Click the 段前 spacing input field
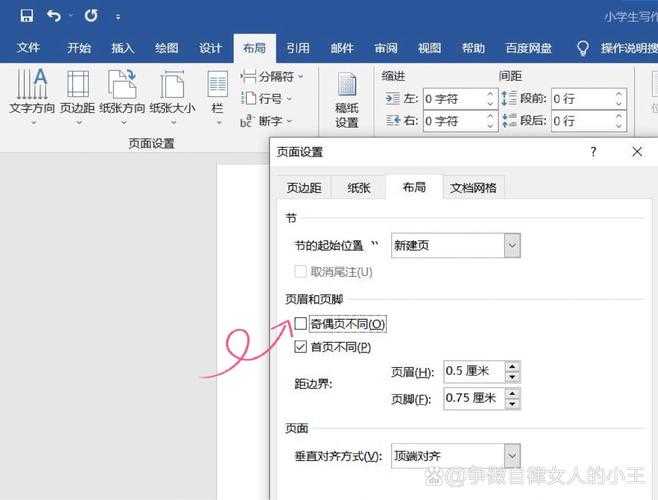The image size is (658, 500). 589,99
